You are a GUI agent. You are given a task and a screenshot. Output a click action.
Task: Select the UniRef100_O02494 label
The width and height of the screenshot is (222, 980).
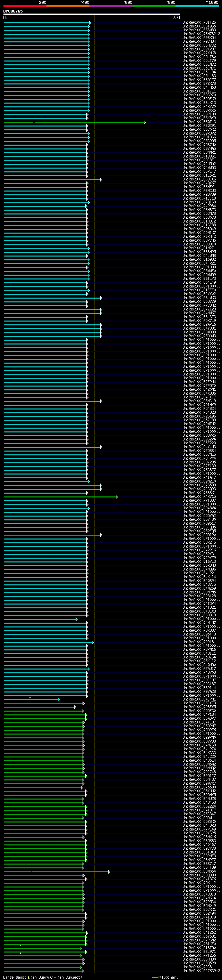click(x=199, y=913)
